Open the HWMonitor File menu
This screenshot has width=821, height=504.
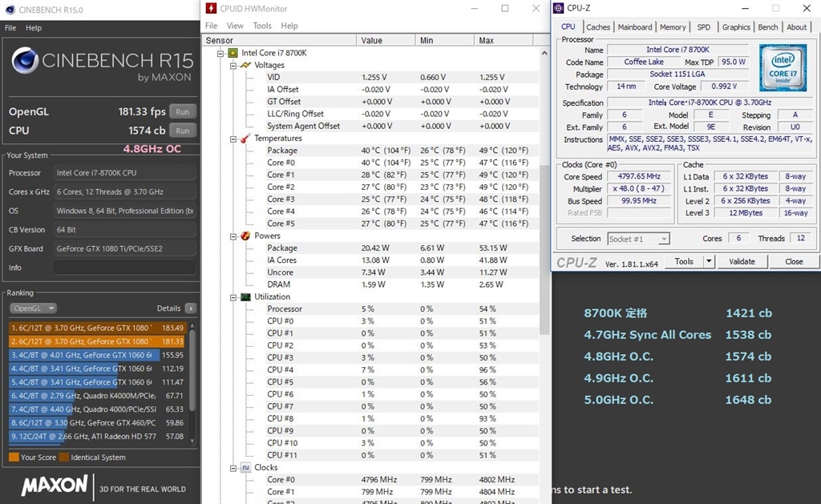211,26
